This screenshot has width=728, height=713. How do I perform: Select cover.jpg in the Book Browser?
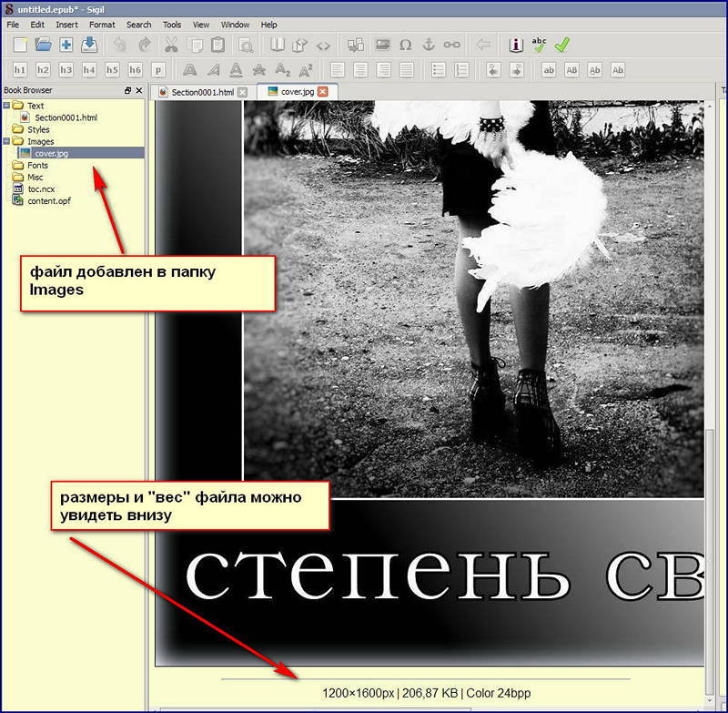pyautogui.click(x=52, y=153)
